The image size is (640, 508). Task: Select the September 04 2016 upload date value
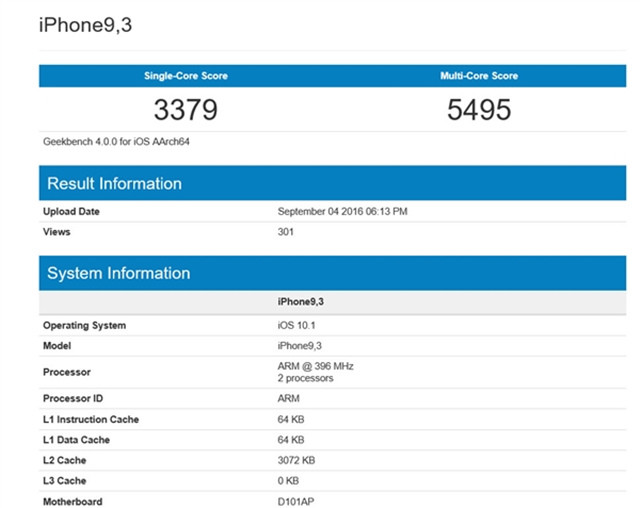[x=342, y=212]
